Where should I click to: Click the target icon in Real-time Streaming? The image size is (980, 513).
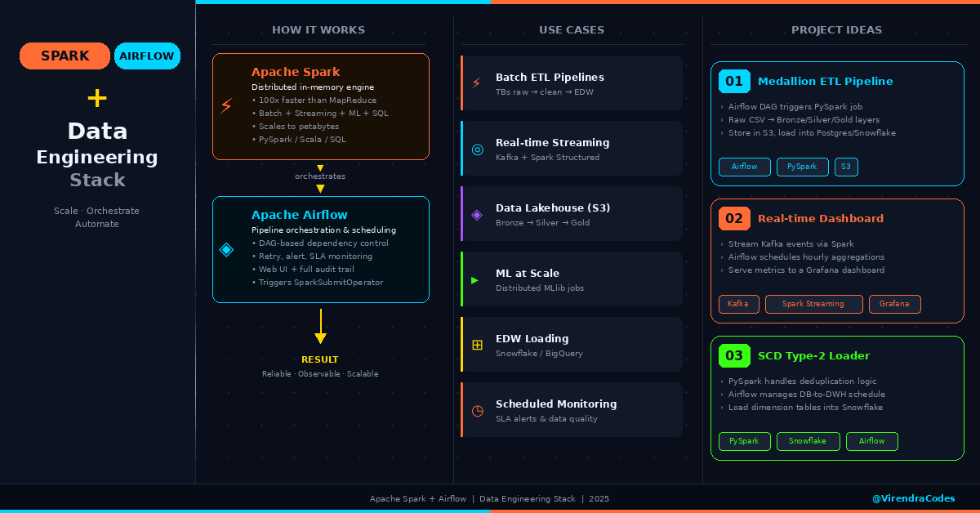click(x=477, y=149)
